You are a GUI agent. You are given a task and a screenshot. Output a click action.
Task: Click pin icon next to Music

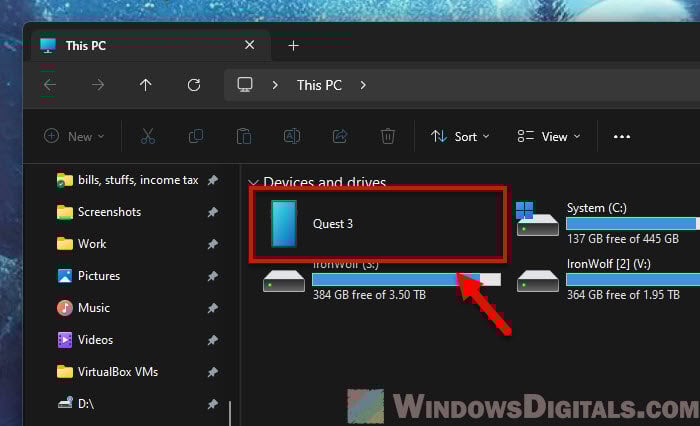coord(212,308)
